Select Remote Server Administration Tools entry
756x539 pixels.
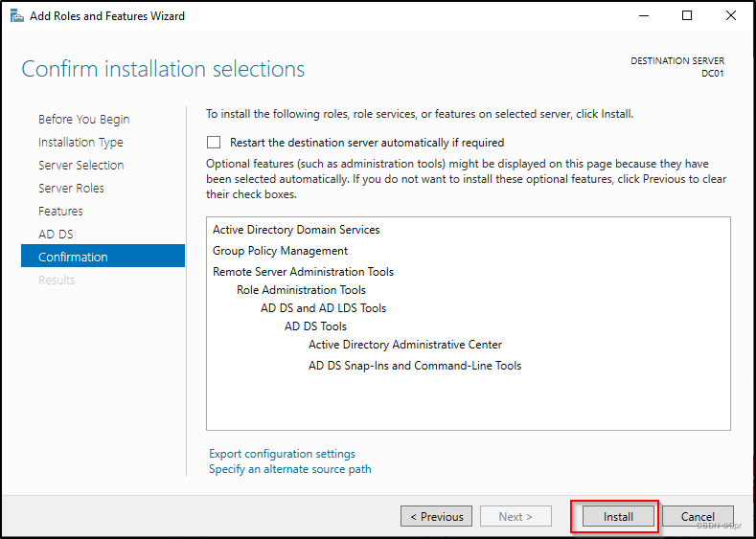(x=304, y=272)
